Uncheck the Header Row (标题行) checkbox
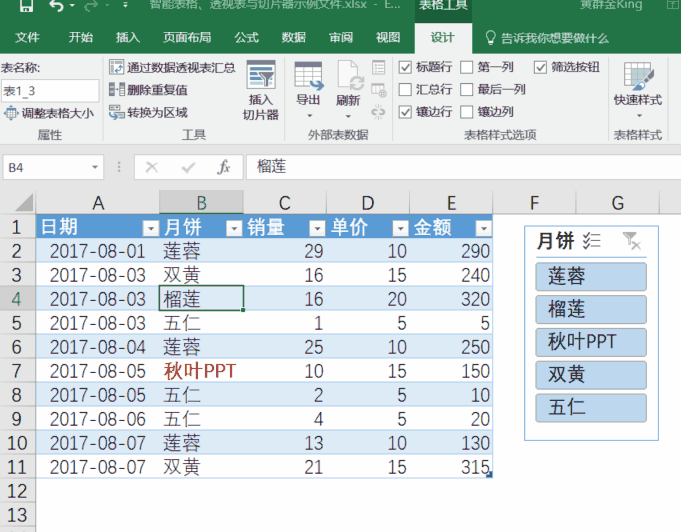This screenshot has width=681, height=532. tap(405, 67)
